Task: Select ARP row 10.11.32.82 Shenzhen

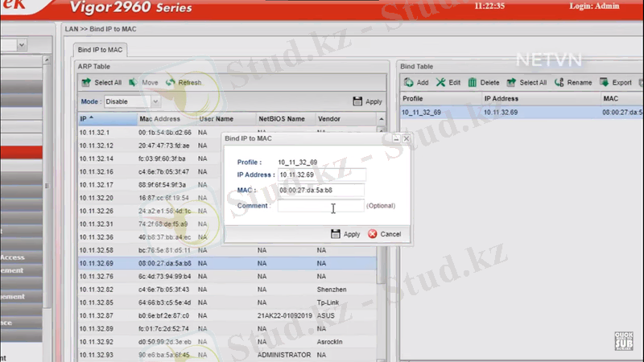Action: click(227, 290)
